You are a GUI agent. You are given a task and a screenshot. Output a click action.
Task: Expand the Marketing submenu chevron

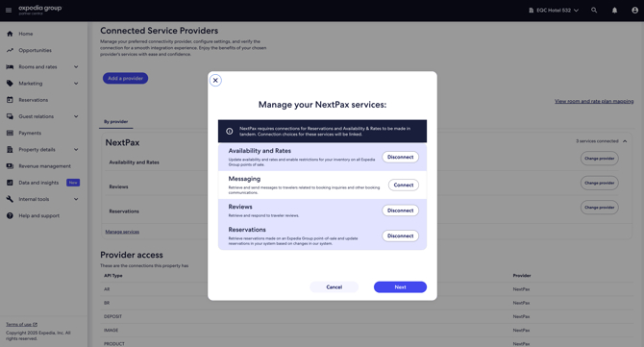pos(76,84)
